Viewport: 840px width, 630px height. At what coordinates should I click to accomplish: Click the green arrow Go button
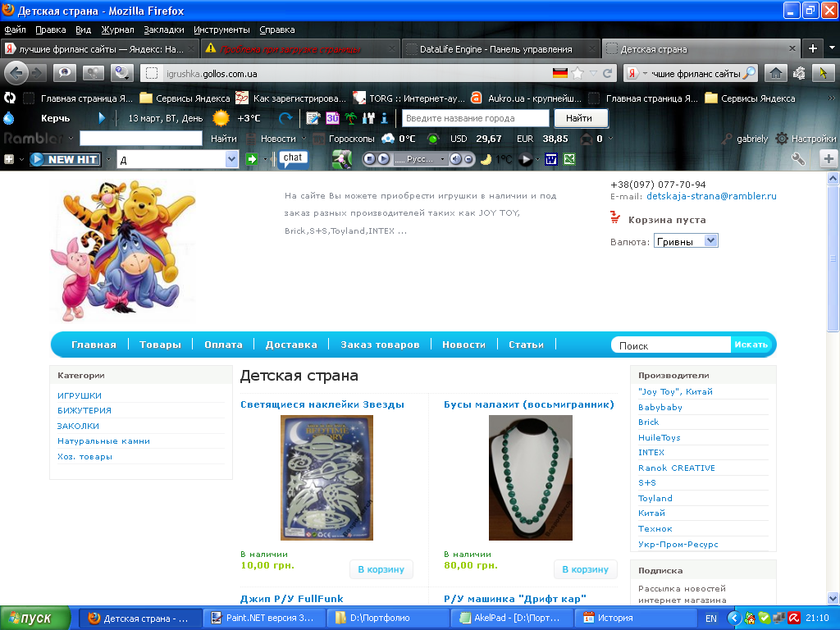(251, 159)
